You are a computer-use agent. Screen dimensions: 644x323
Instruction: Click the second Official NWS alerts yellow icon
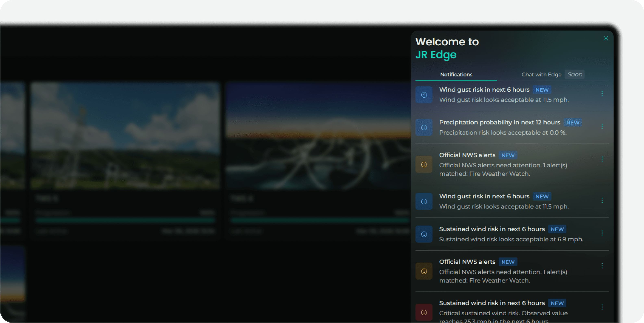click(424, 271)
